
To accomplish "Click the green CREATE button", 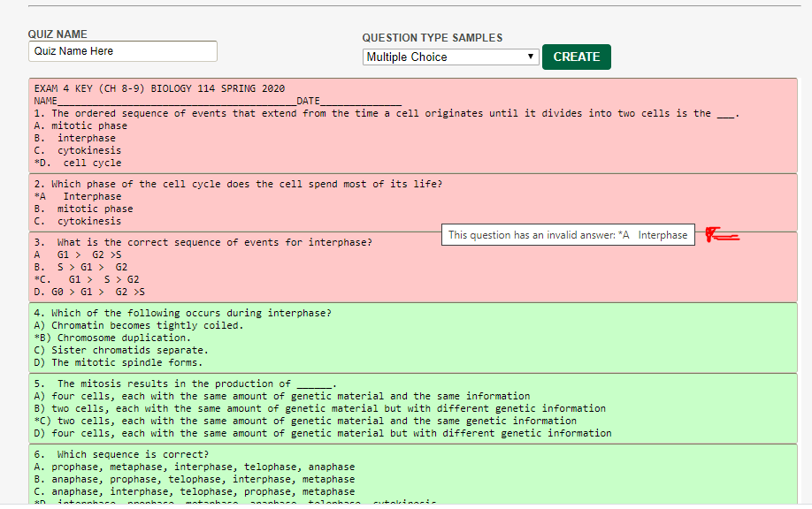I will pos(576,56).
